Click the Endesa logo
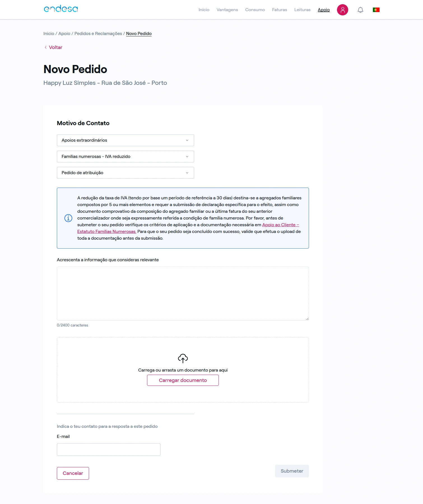This screenshot has width=423, height=504. click(x=61, y=9)
